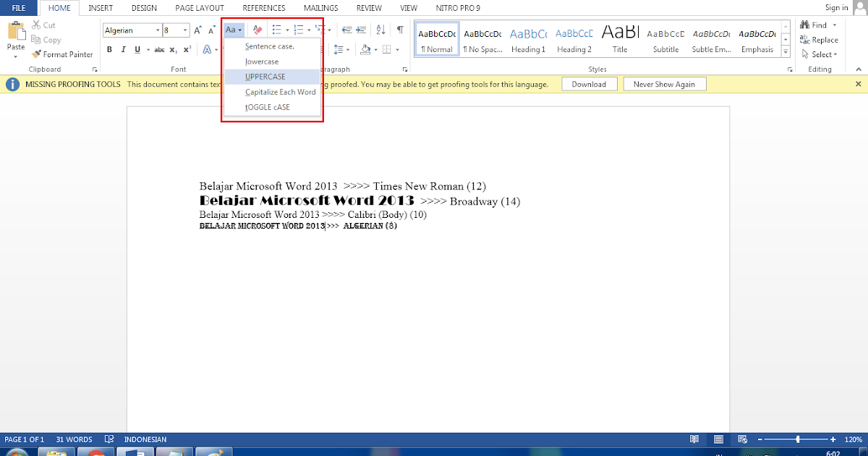Decrease paragraph indent
Image resolution: width=868 pixels, height=456 pixels.
[x=346, y=30]
